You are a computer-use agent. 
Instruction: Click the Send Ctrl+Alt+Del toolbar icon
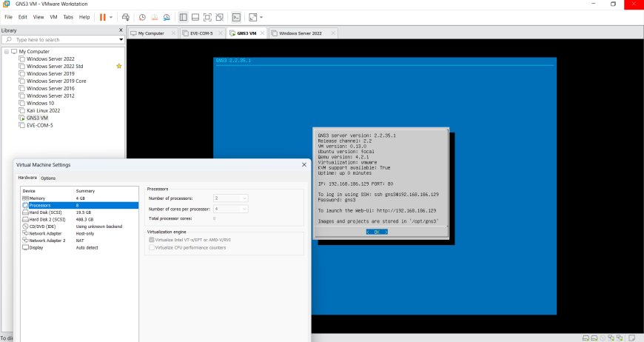coord(126,17)
